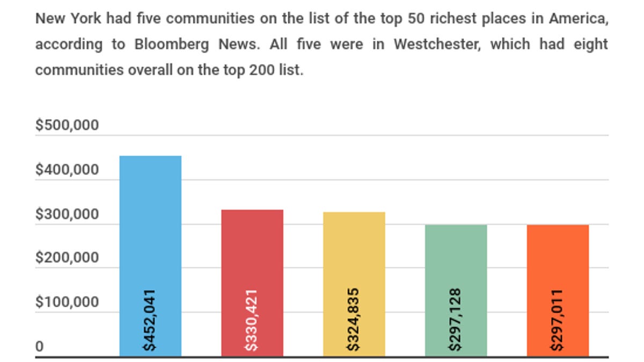Click the word "Westchester" in the paragraph

[x=434, y=45]
